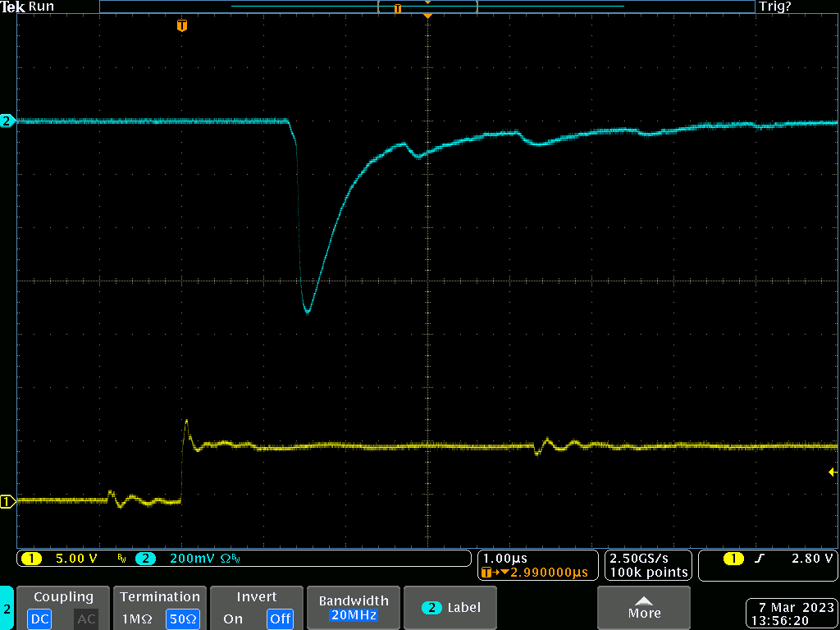Select the channel 2 side menu tab
Screen dimensions: 840x630
click(7, 609)
